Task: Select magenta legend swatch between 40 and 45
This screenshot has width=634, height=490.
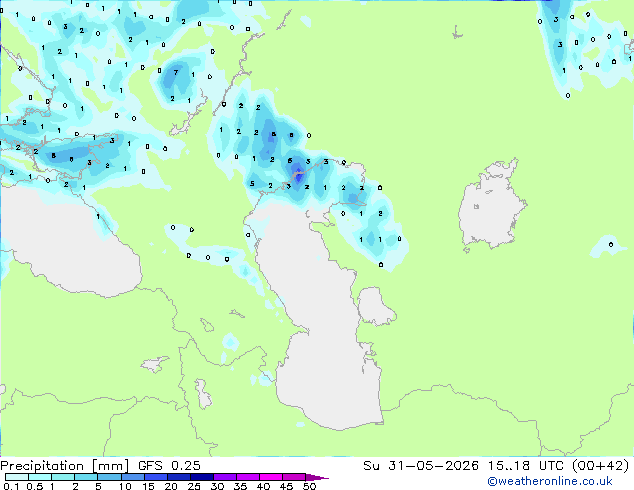Action: click(271, 477)
